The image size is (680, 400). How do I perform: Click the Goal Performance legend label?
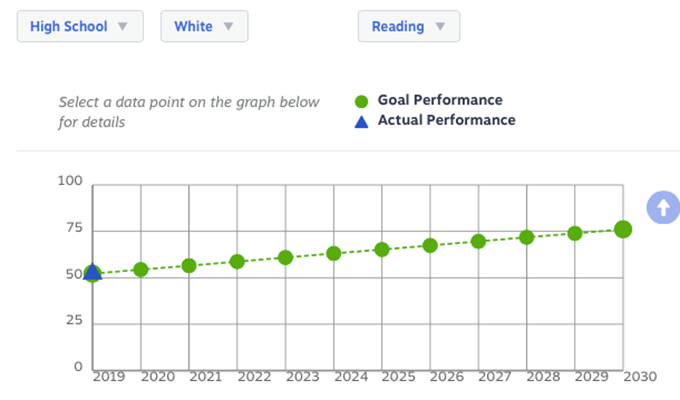[x=440, y=100]
